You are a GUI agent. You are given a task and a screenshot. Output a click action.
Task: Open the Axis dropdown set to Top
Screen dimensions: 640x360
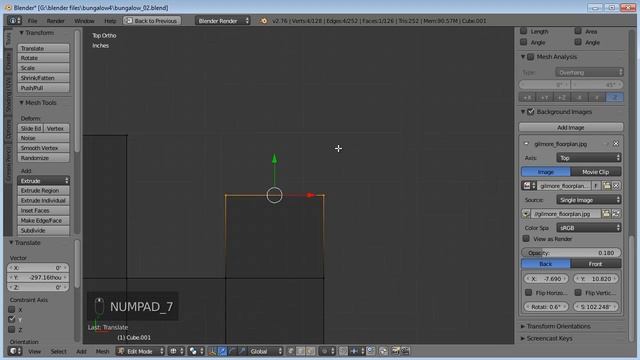(x=589, y=158)
